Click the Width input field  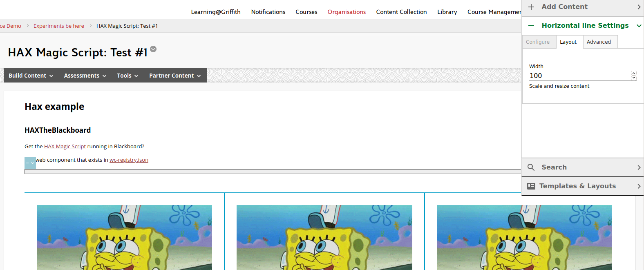pos(578,76)
